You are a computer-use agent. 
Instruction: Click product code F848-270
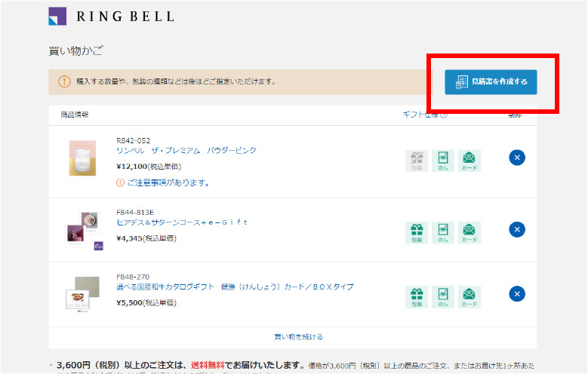coord(133,277)
